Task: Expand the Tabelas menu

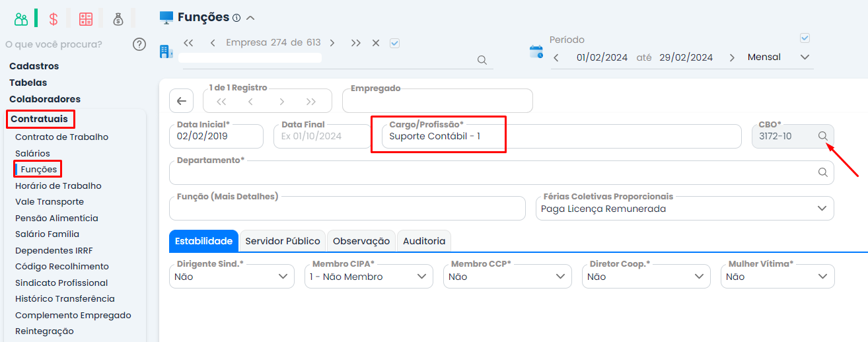Action: point(28,83)
